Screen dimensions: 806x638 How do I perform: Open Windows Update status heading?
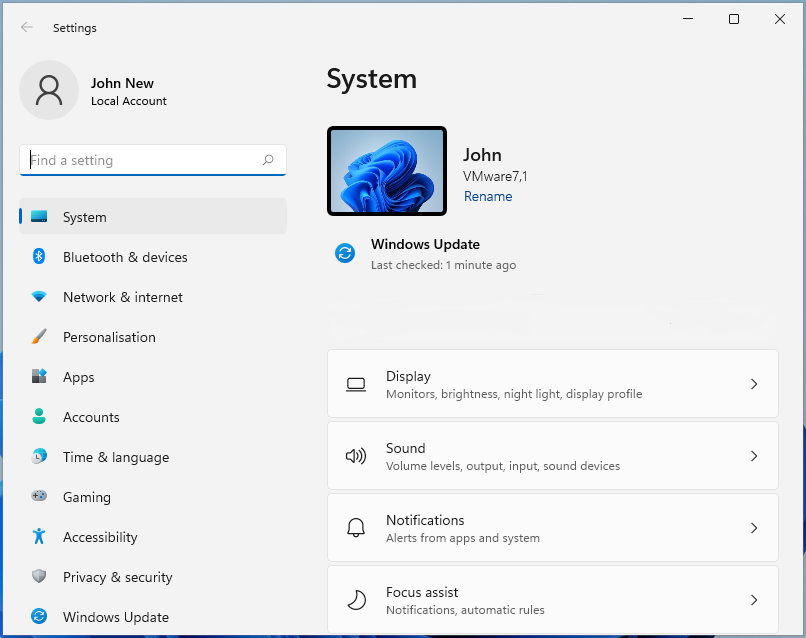click(425, 244)
